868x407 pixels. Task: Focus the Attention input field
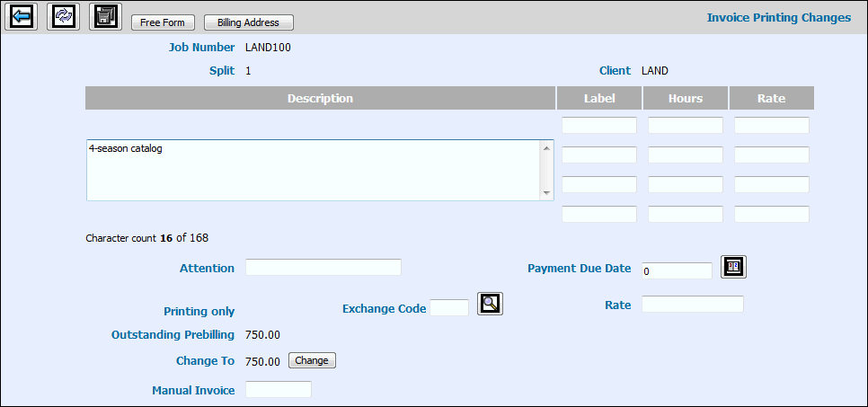click(x=323, y=267)
